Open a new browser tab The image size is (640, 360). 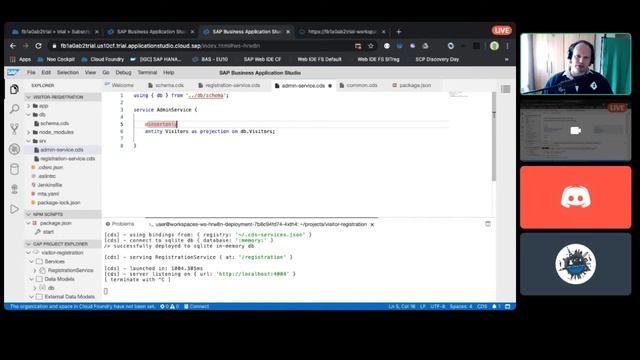399,32
